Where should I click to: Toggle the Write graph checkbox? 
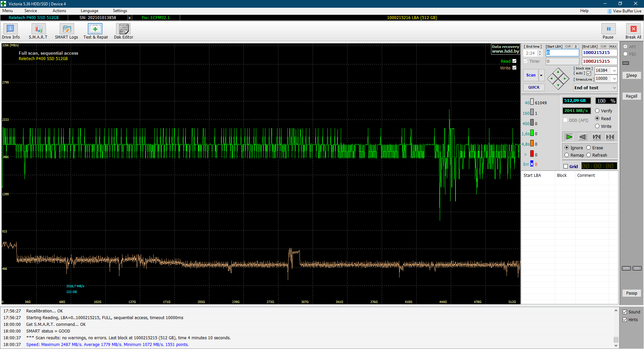(515, 68)
